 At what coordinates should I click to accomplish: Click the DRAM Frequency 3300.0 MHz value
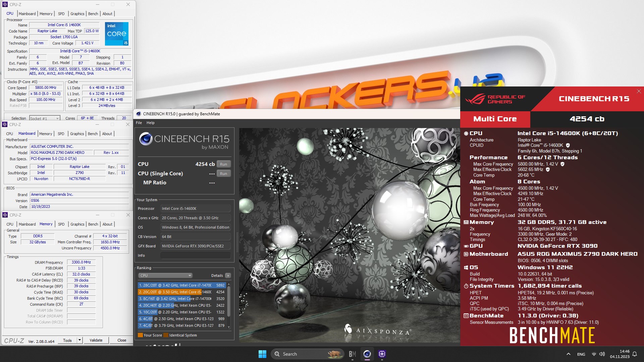point(81,262)
